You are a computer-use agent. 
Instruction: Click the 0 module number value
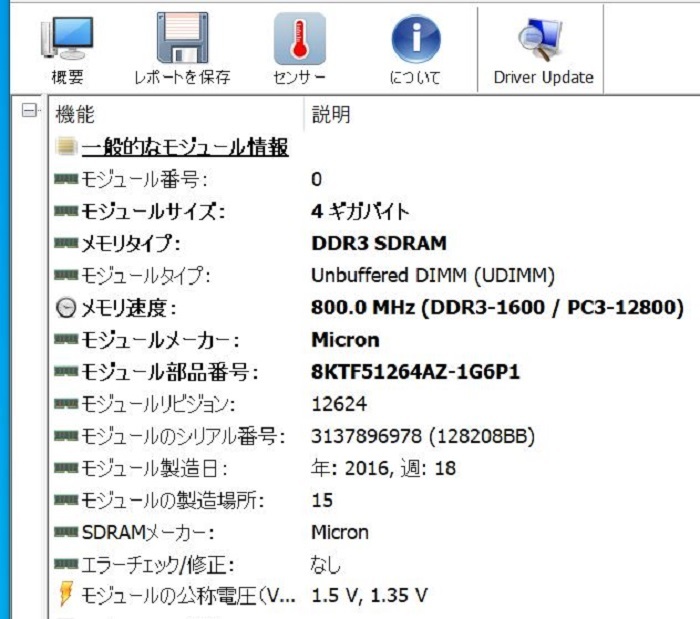[x=317, y=179]
